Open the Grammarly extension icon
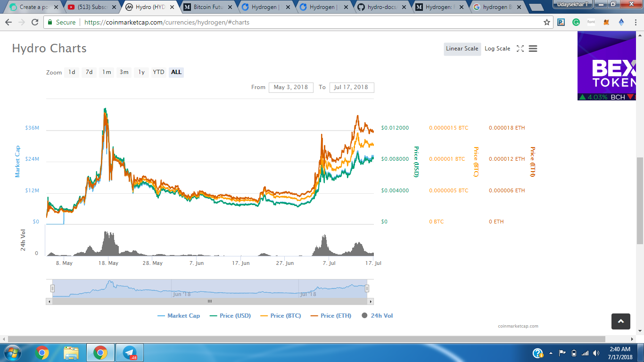The height and width of the screenshot is (362, 644). pyautogui.click(x=576, y=22)
